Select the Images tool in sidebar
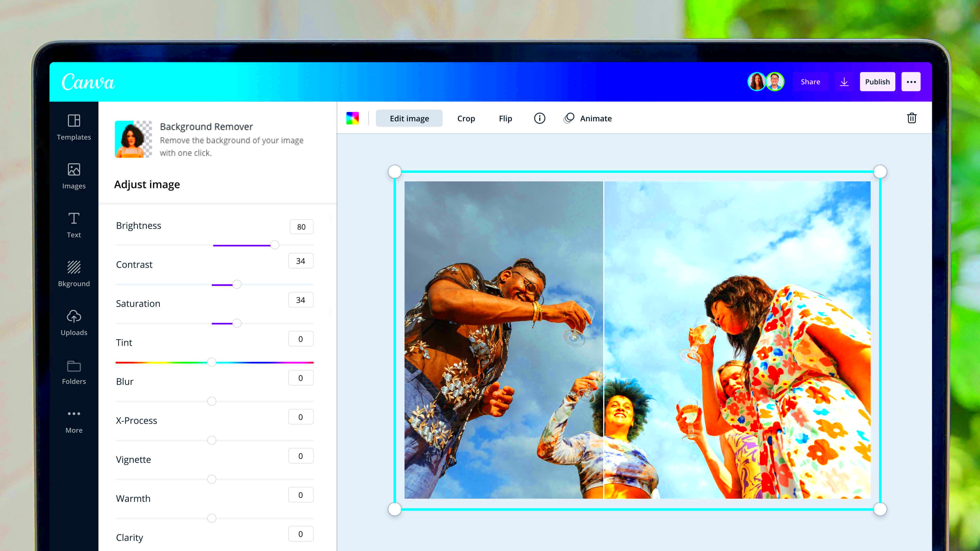The image size is (980, 551). click(74, 176)
